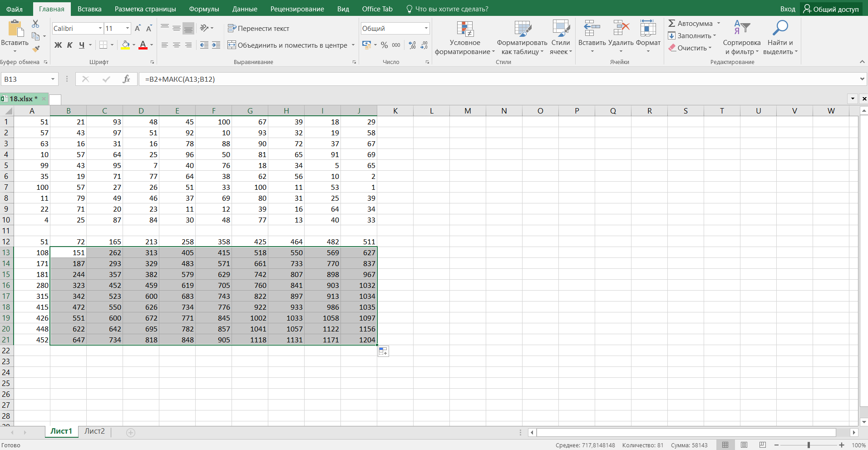Toggle bottom vertical alignment
Viewport: 868px width, 450px height.
(188, 28)
